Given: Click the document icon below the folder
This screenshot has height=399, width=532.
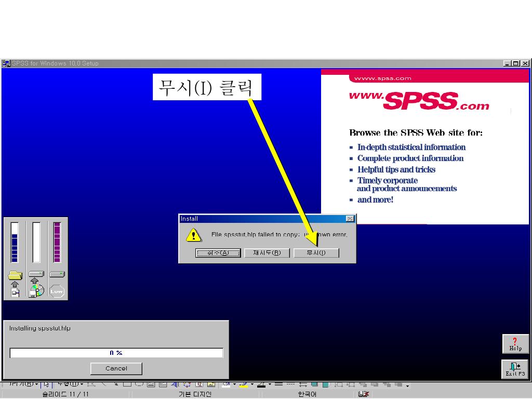Looking at the screenshot, I should (x=15, y=292).
